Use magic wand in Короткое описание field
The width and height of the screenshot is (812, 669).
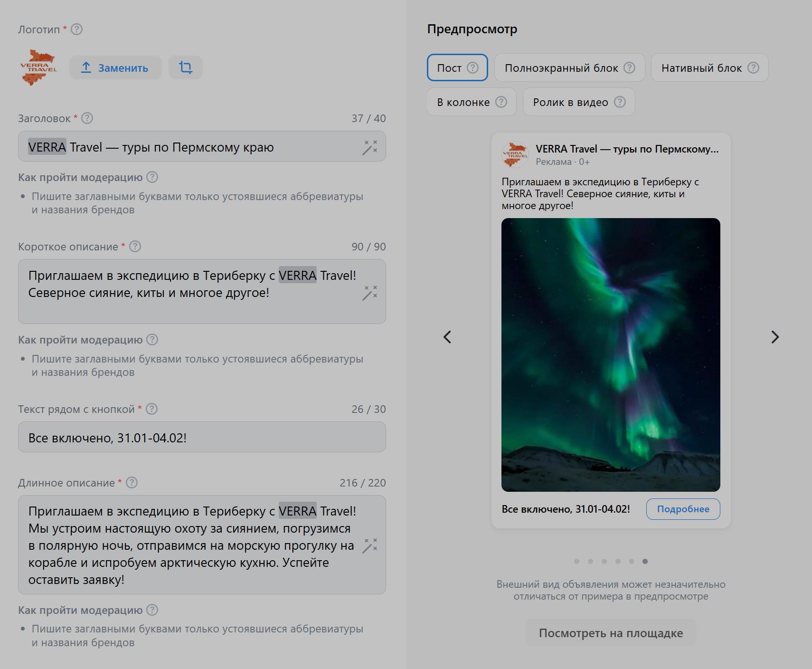(x=369, y=293)
